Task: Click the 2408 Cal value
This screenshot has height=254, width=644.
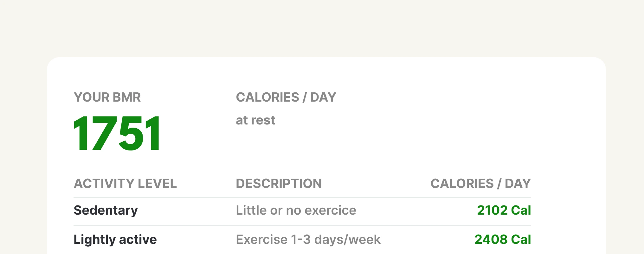Action: pyautogui.click(x=503, y=239)
